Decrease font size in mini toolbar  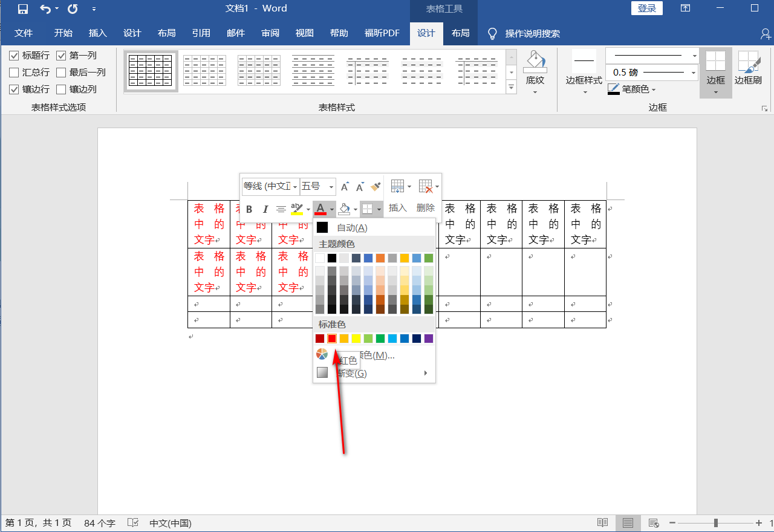point(360,186)
